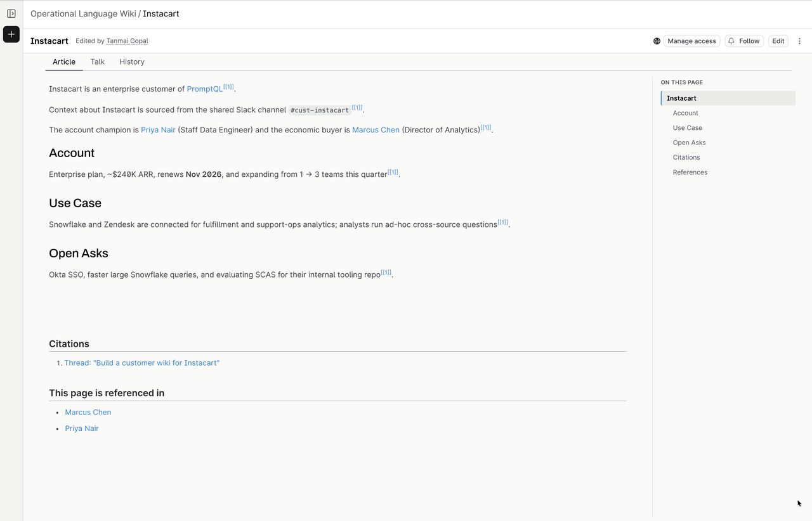Open the History tab
Image resolution: width=812 pixels, height=521 pixels.
coord(132,61)
